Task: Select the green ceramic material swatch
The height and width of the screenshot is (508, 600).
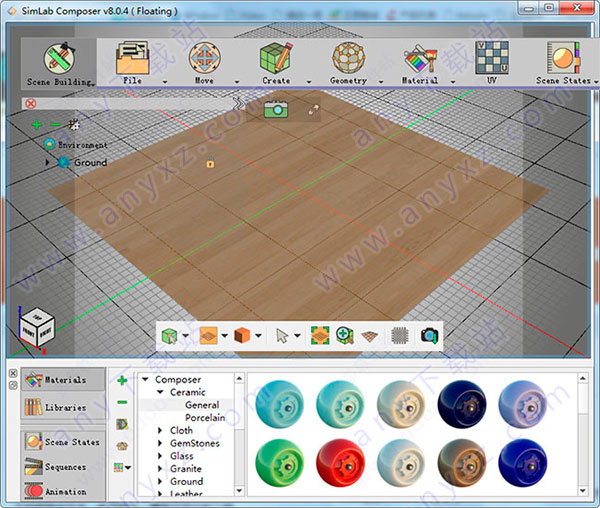Action: click(x=280, y=463)
